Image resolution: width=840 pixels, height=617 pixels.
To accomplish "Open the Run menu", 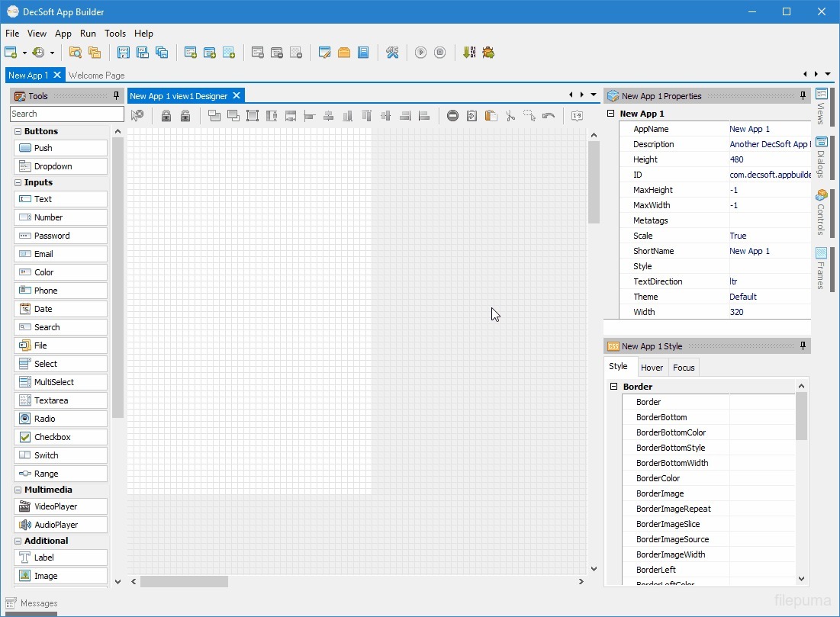I will (x=88, y=34).
